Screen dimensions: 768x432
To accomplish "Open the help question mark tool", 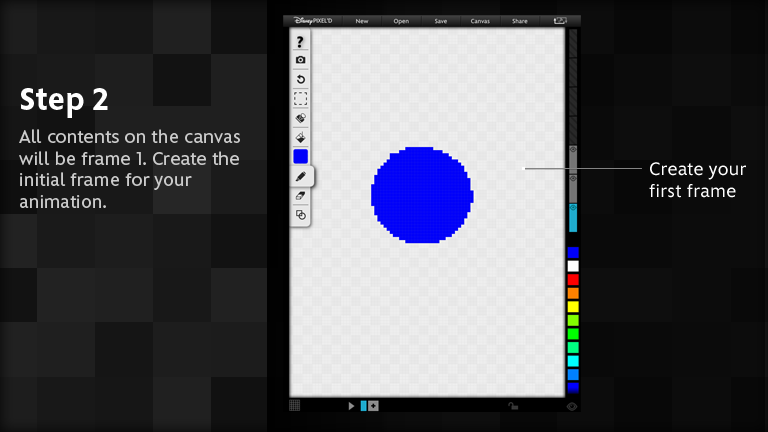I will pos(300,42).
